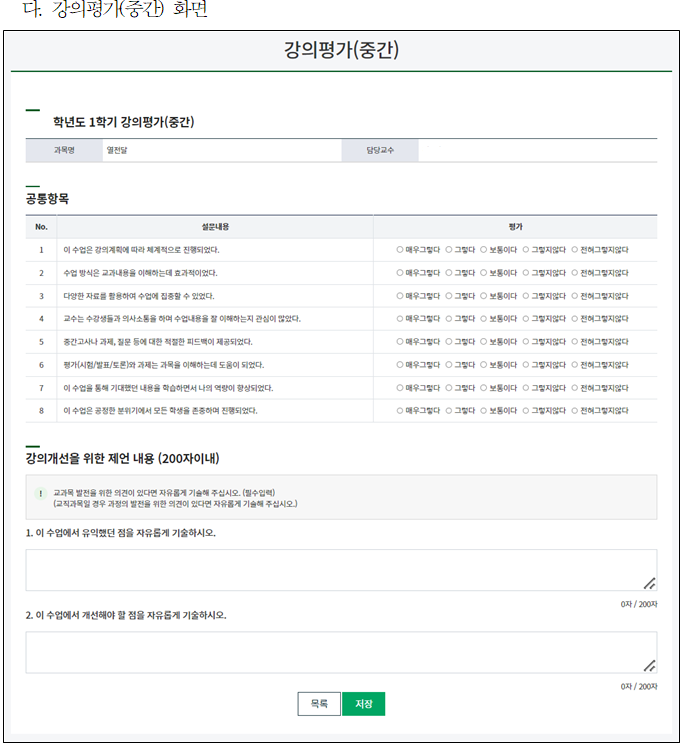Select '그렇다' for question 2

pyautogui.click(x=449, y=272)
